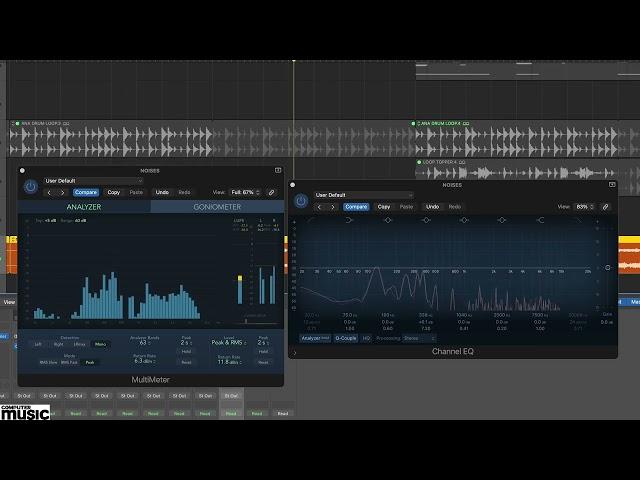
Task: Click the MultiMeter window expand icon in title bar
Action: 278,170
